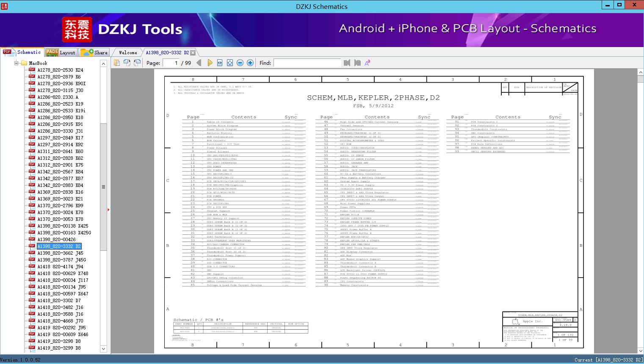This screenshot has width=644, height=364.
Task: Open A1297_820-2849 K17 schematic
Action: (60, 138)
